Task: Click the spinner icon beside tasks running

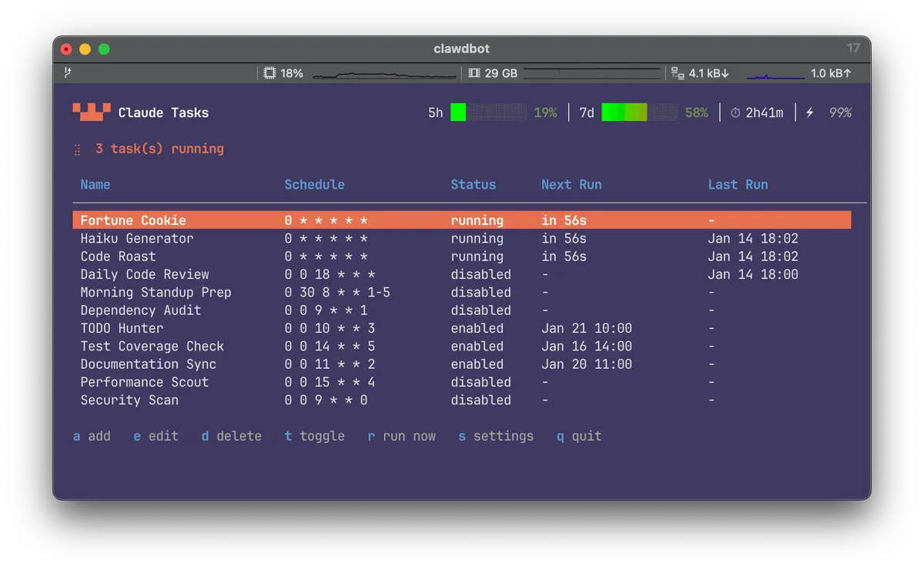Action: pyautogui.click(x=78, y=149)
